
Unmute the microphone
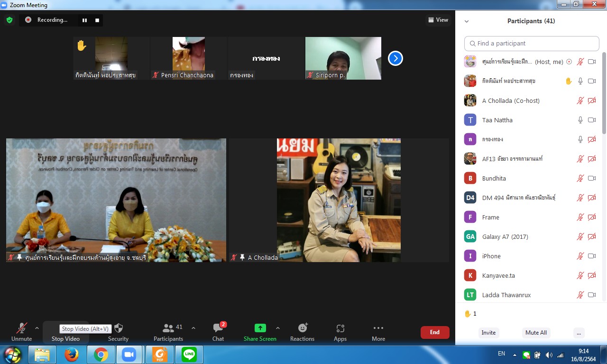21,328
